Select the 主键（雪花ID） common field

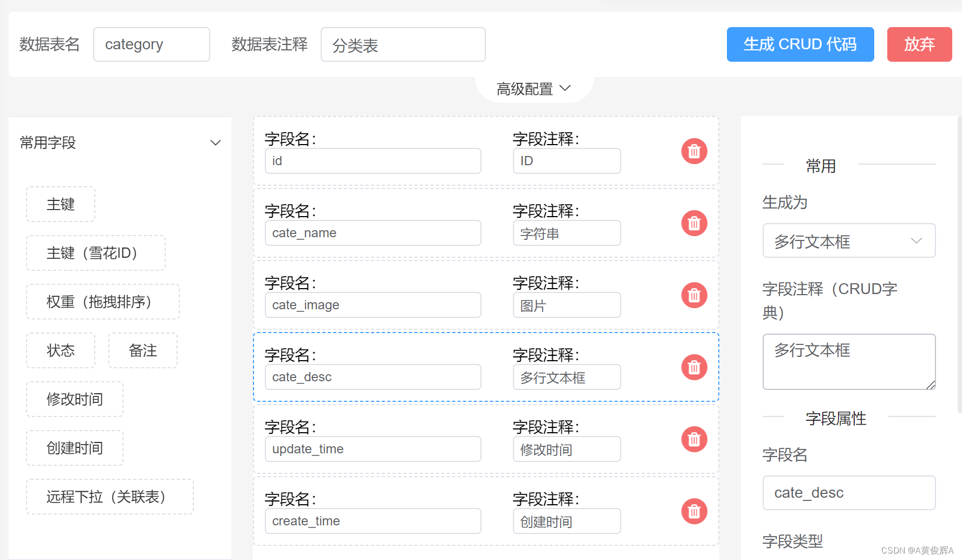coord(96,253)
